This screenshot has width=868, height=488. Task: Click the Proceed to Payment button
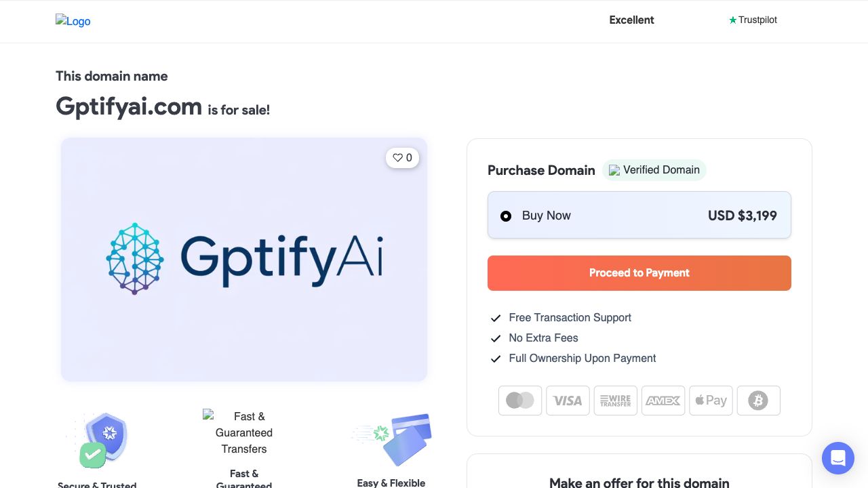coord(639,273)
